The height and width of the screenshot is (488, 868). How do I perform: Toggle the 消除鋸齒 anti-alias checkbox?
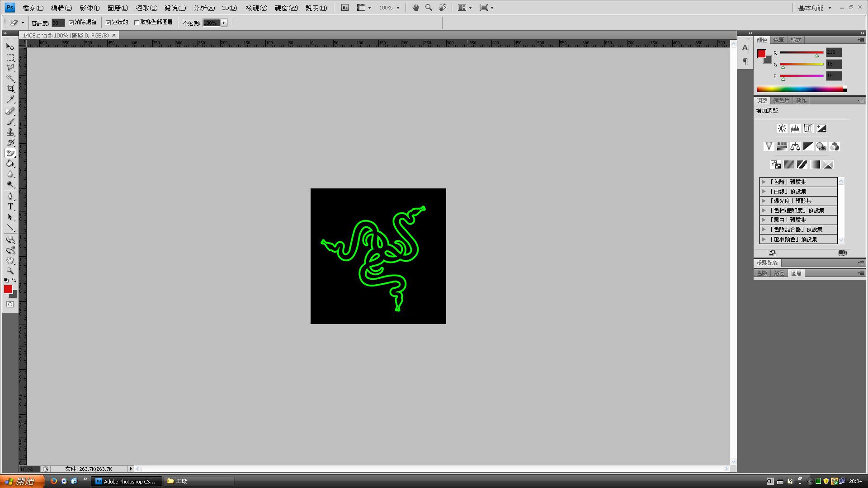pyautogui.click(x=71, y=23)
